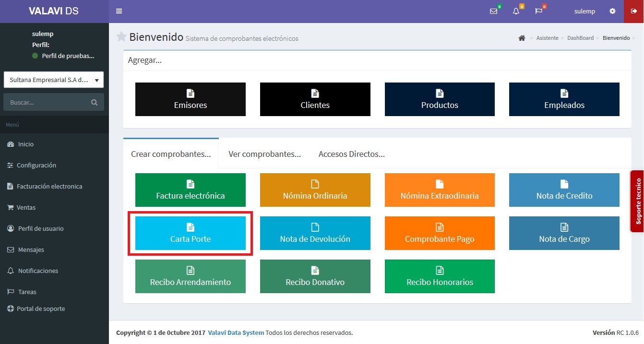Open the Valavi Data System footer link
The width and height of the screenshot is (644, 344).
coord(236,332)
